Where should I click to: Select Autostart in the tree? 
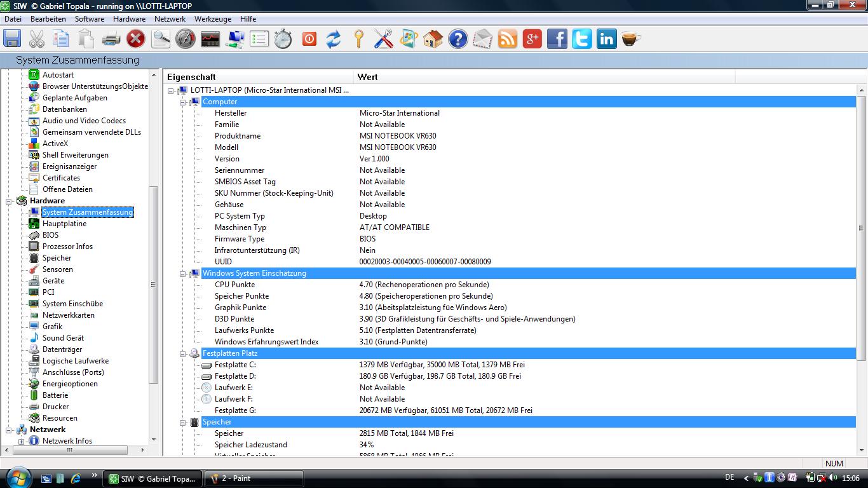click(x=58, y=75)
